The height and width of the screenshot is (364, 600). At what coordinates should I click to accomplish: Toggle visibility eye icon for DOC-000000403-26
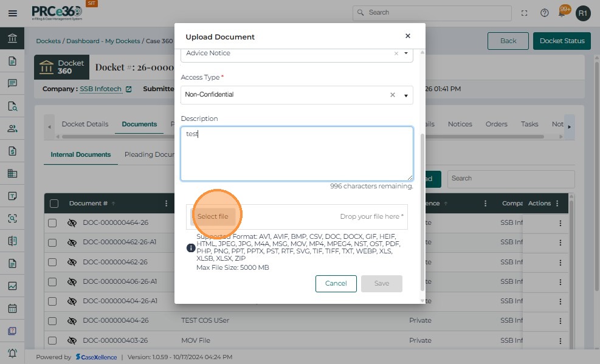(72, 340)
